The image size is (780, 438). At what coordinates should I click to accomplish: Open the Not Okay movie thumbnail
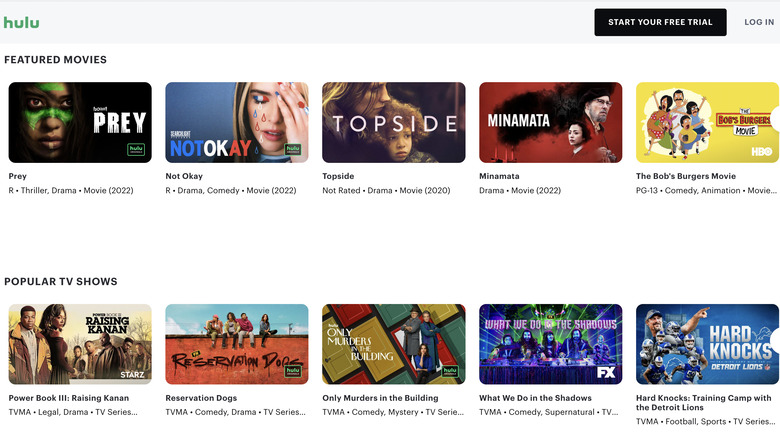[237, 122]
